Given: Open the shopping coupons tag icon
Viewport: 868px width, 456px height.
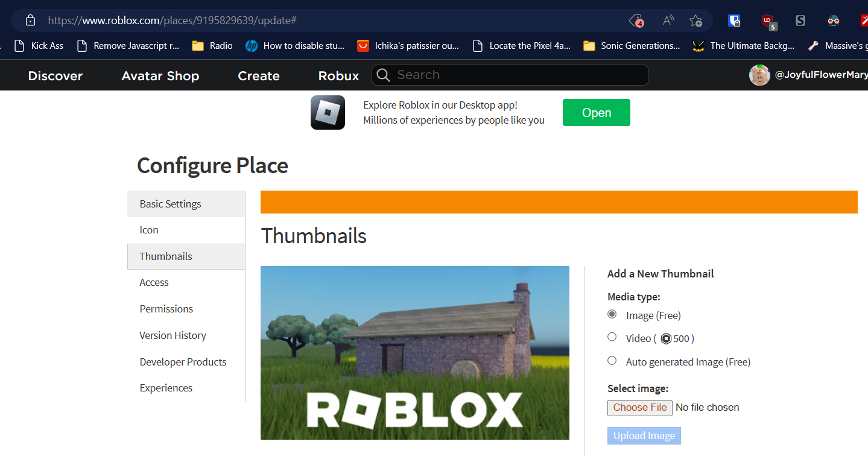Looking at the screenshot, I should pyautogui.click(x=636, y=21).
